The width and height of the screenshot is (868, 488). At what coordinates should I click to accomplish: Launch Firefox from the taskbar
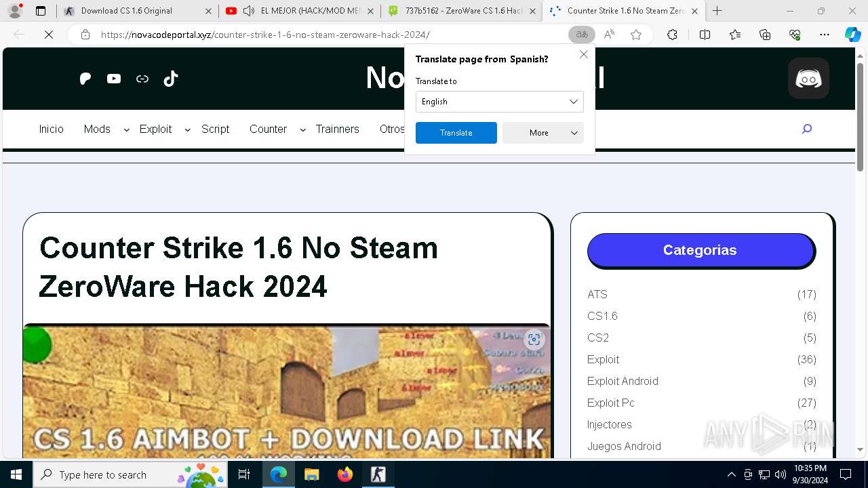(345, 474)
